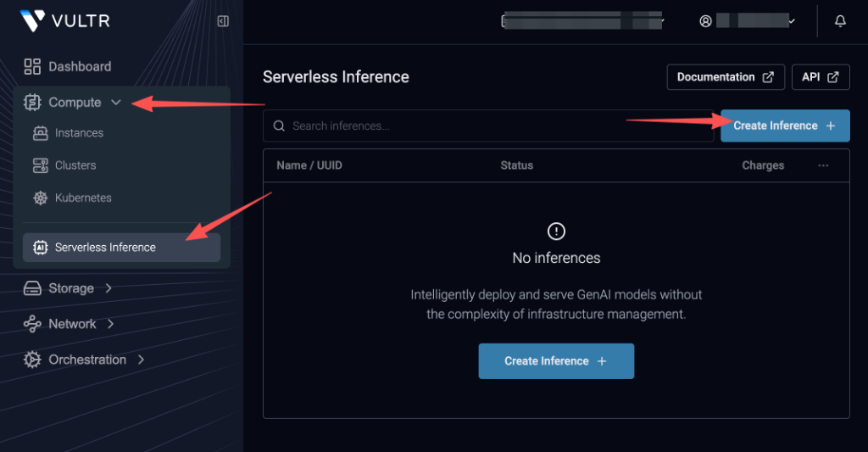Open the user account dropdown chevron
This screenshot has height=452, width=868.
tap(793, 21)
